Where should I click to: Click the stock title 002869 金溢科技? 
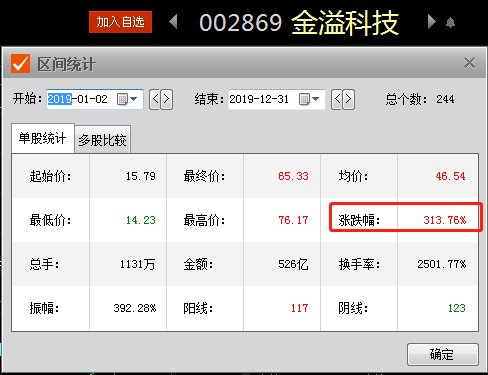299,23
